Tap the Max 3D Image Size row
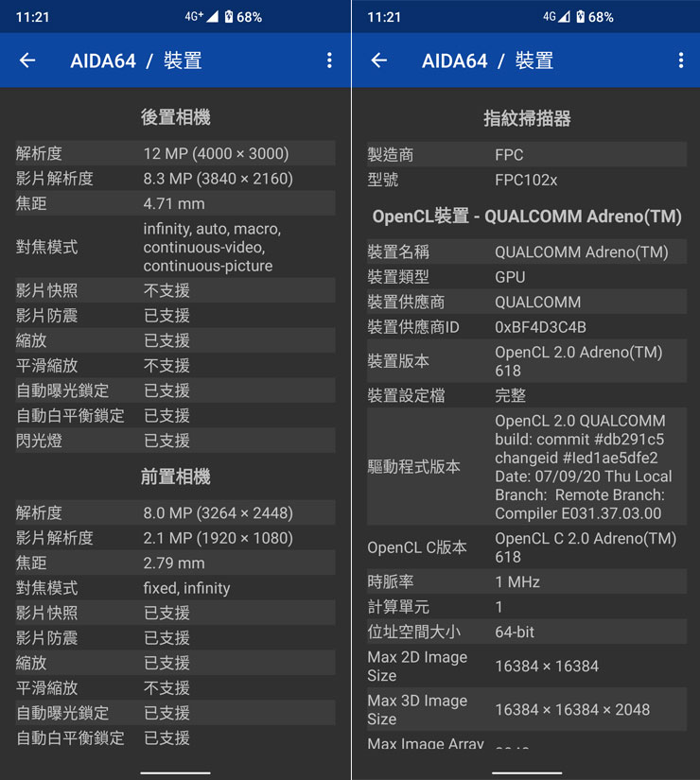Viewport: 700px width, 780px height. [x=527, y=709]
